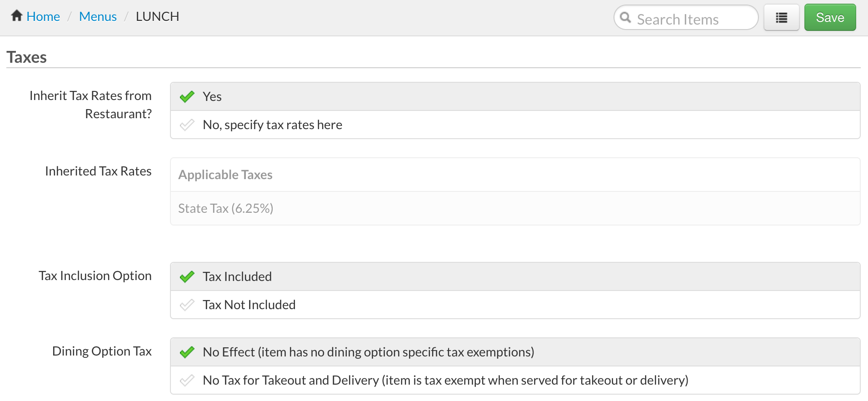Click the Tax Inclusion Option label

click(95, 276)
